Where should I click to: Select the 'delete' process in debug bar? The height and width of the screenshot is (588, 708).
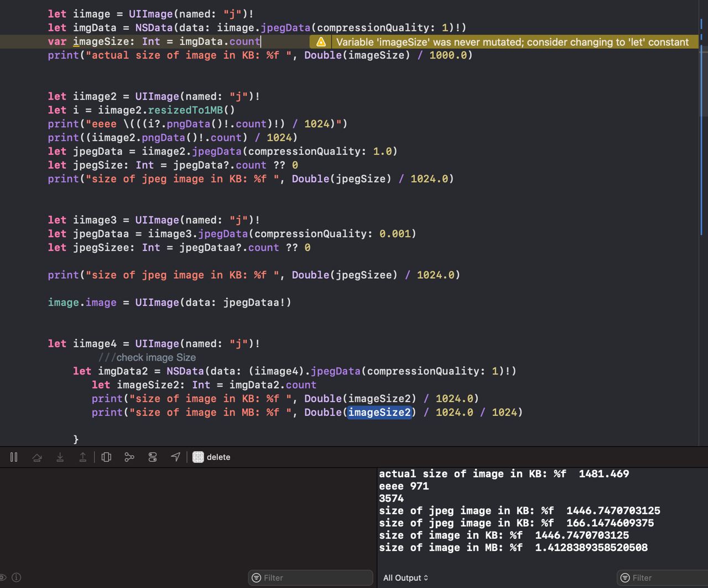pos(211,457)
